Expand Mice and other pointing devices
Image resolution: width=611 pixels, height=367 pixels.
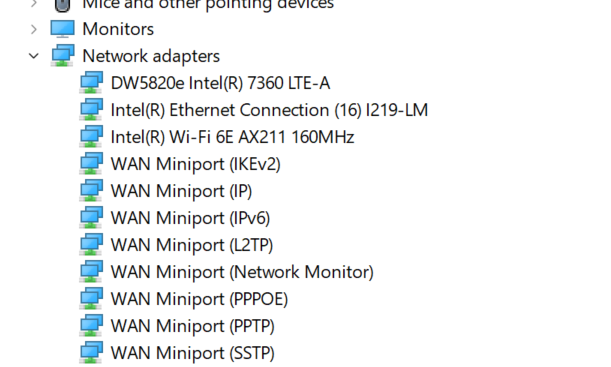(34, 4)
